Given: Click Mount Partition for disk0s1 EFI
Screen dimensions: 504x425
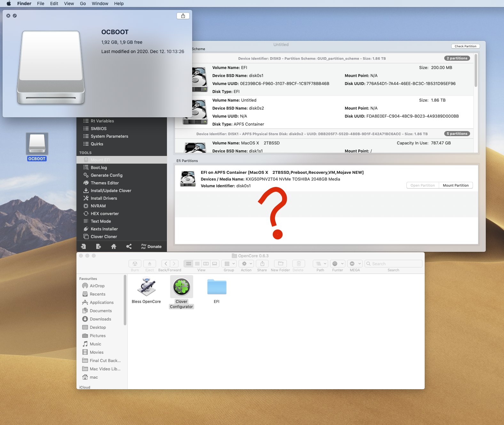Looking at the screenshot, I should (x=456, y=185).
